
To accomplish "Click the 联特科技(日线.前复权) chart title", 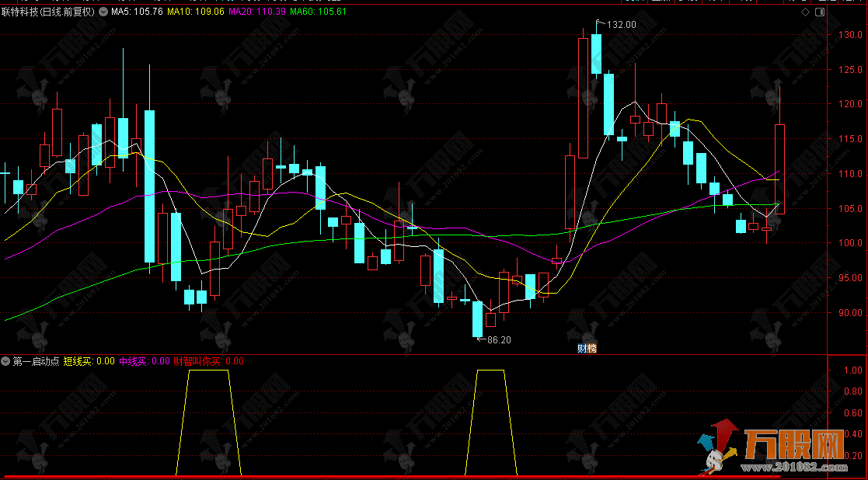I will coord(50,12).
